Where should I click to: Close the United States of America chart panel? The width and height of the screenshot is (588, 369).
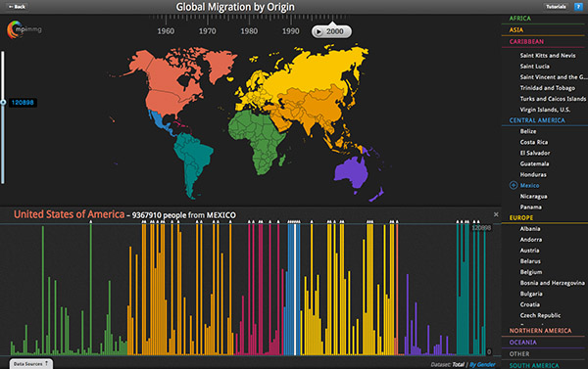pyautogui.click(x=496, y=214)
